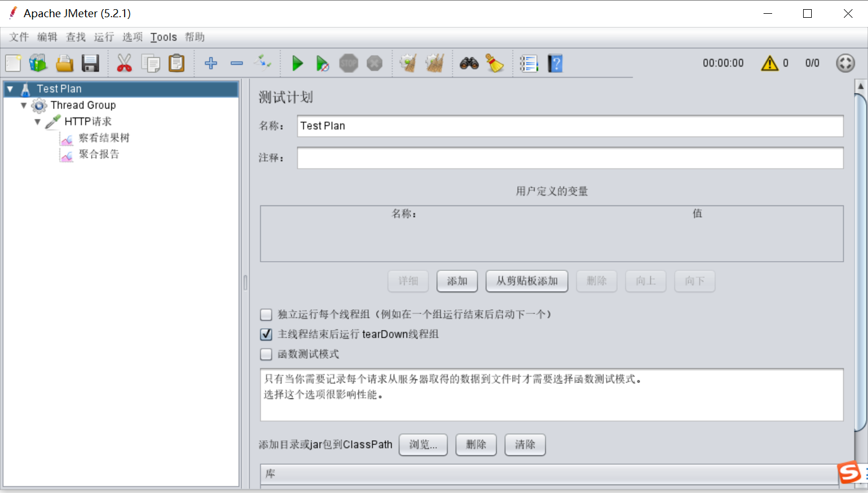Click the Paste clipboard icon

click(x=177, y=63)
